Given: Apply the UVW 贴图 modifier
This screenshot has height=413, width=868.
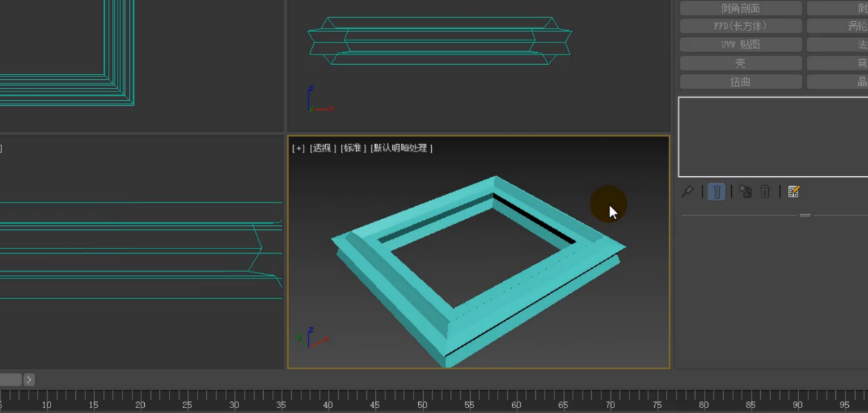Looking at the screenshot, I should coord(740,44).
